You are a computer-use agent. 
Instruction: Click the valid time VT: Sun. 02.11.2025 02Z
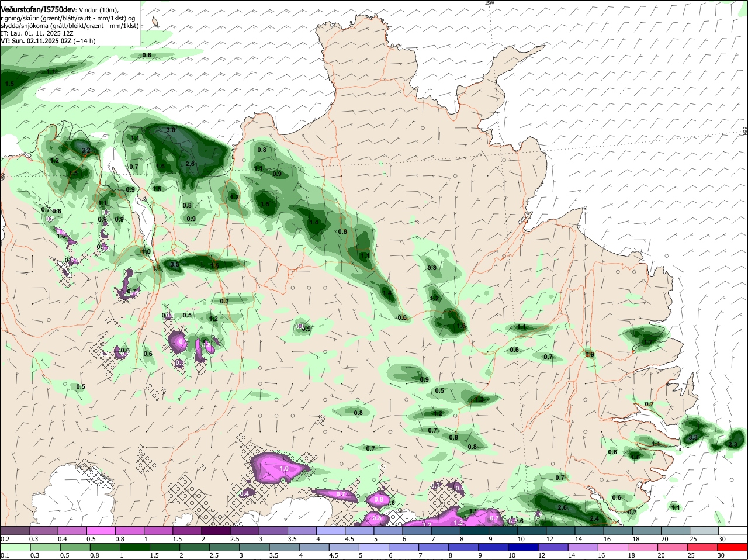click(x=36, y=41)
